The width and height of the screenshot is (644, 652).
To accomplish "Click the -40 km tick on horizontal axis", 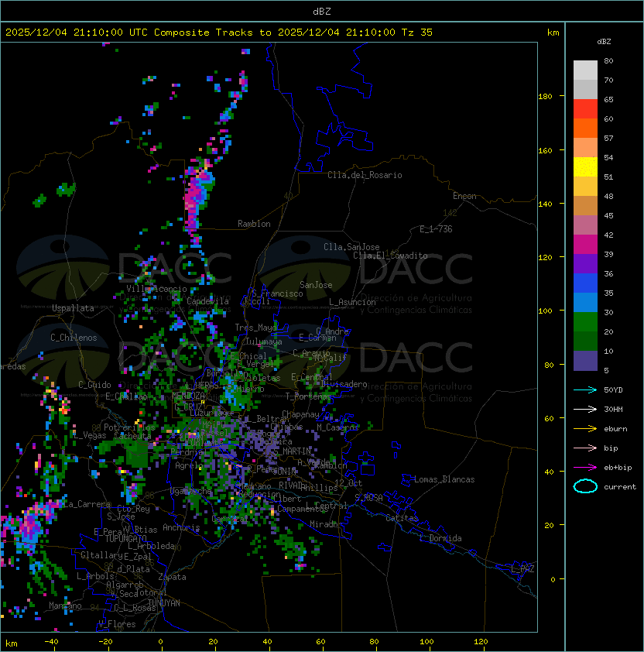I will tap(51, 642).
